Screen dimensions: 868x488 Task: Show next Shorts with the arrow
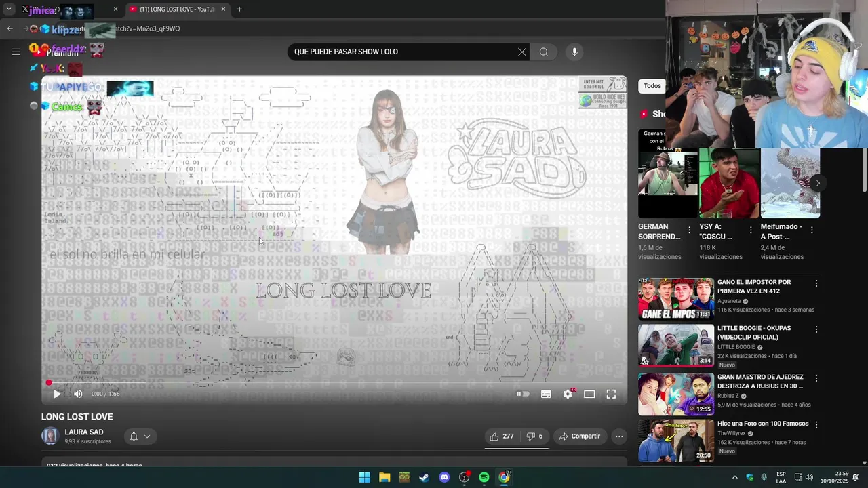(x=818, y=183)
